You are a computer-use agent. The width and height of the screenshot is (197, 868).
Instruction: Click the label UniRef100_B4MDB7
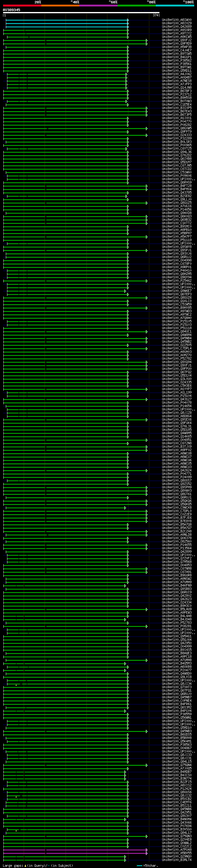coord(177,772)
